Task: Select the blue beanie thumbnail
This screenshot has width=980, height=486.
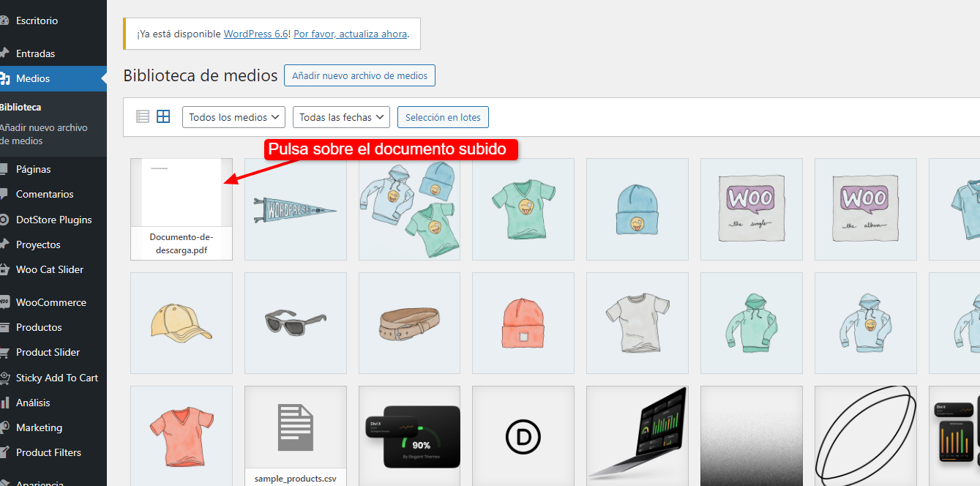Action: [x=637, y=209]
